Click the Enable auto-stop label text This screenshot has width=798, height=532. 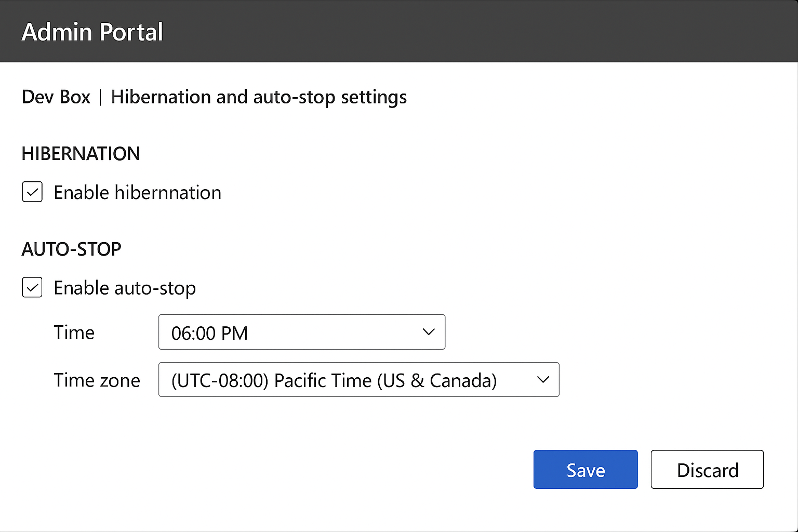coord(125,287)
